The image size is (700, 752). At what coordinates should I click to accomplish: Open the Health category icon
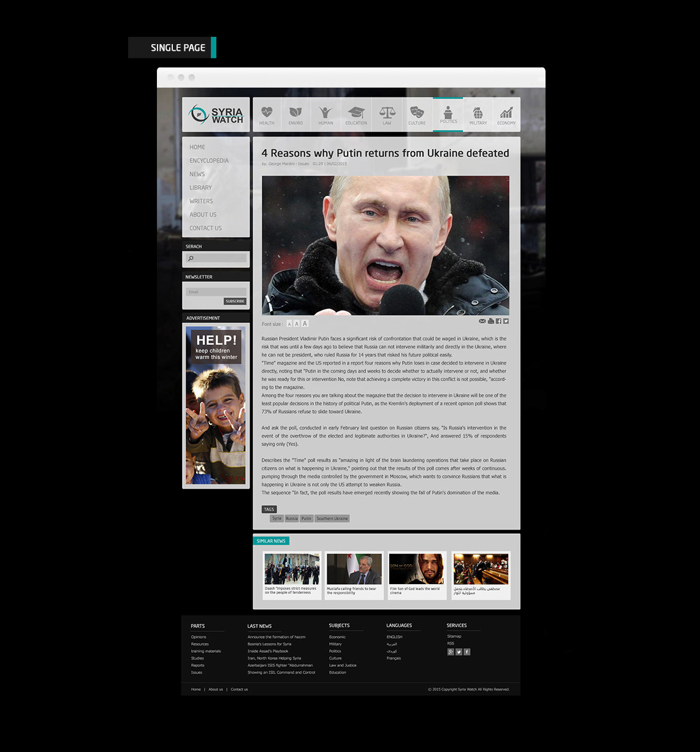pyautogui.click(x=267, y=115)
